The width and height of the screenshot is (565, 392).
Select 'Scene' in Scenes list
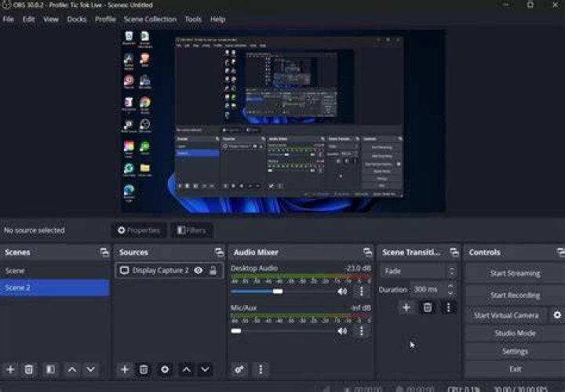pos(55,270)
